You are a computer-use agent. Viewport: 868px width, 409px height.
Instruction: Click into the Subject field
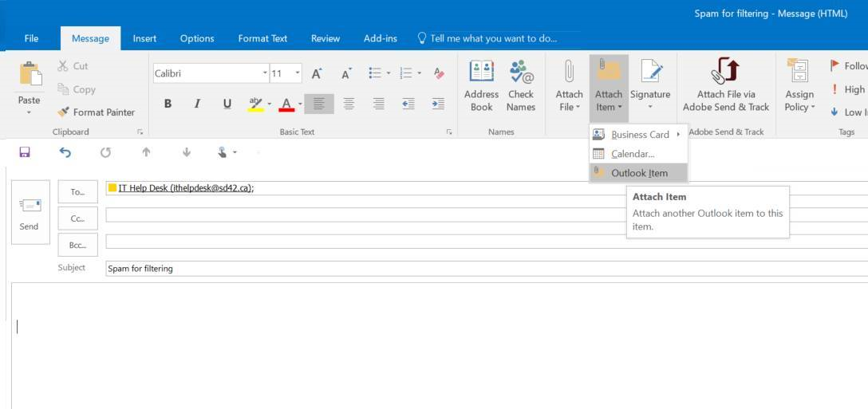pos(479,269)
